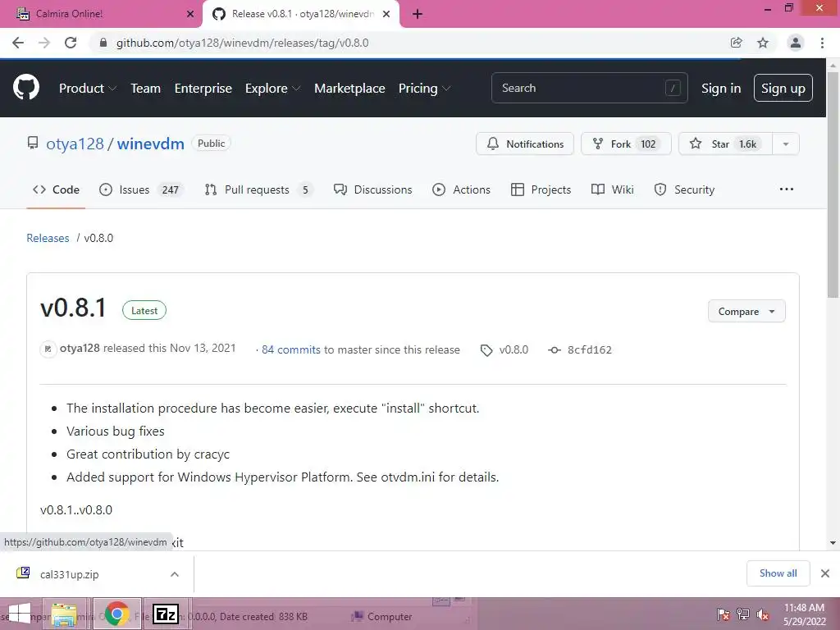Click the Sign up button
The height and width of the screenshot is (630, 840).
[783, 88]
